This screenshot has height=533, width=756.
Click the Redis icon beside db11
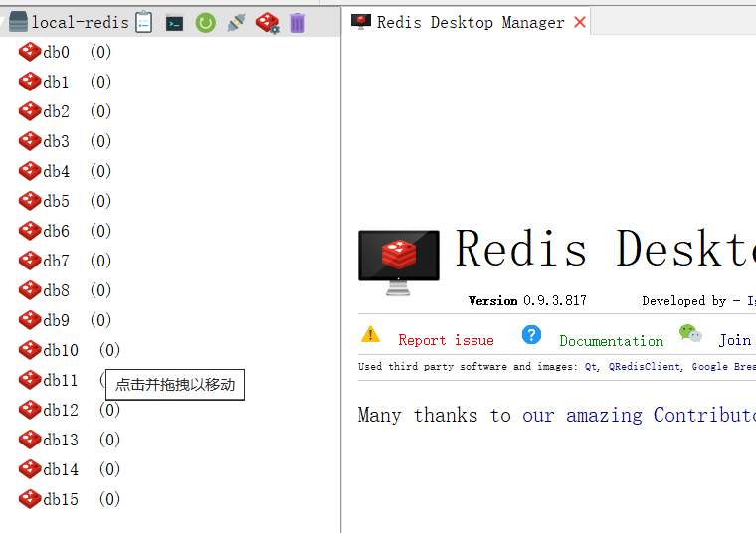[30, 380]
